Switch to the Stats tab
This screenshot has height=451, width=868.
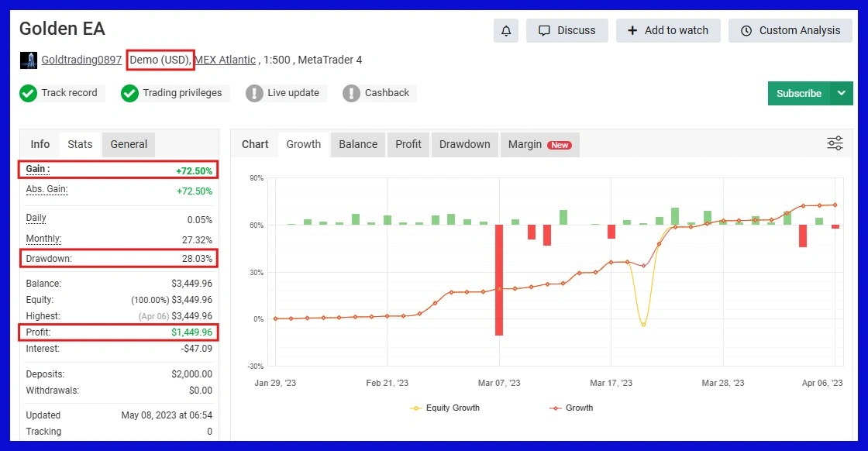point(80,144)
